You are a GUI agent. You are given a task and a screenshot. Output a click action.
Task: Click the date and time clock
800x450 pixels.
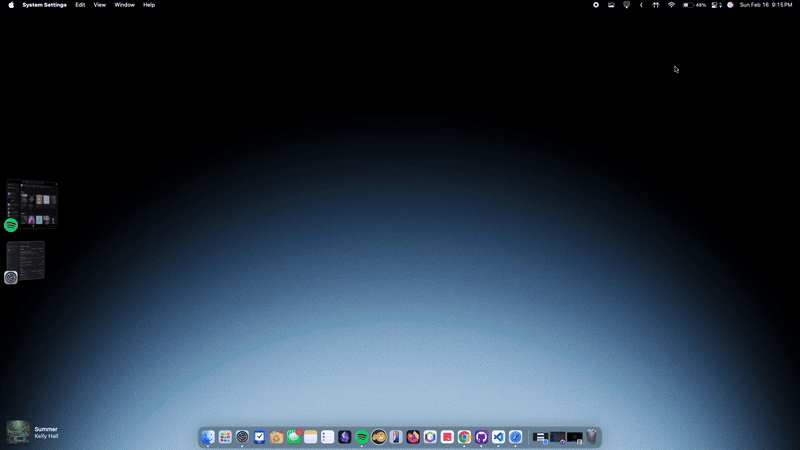(x=766, y=5)
